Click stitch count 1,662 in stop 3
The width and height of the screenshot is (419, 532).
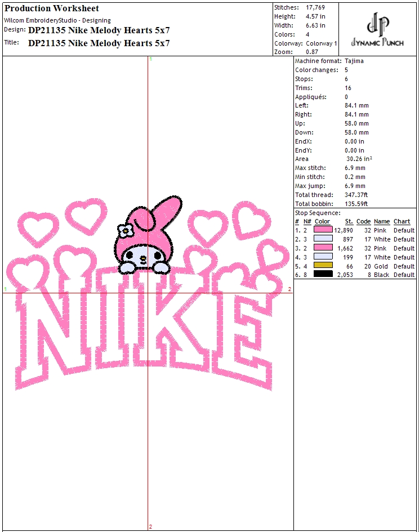tap(345, 248)
